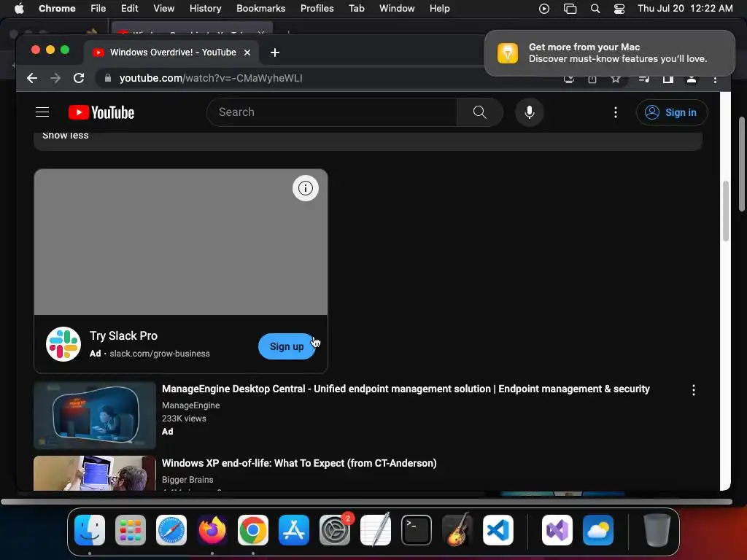Go back in Chrome
747x560 pixels.
click(x=32, y=78)
